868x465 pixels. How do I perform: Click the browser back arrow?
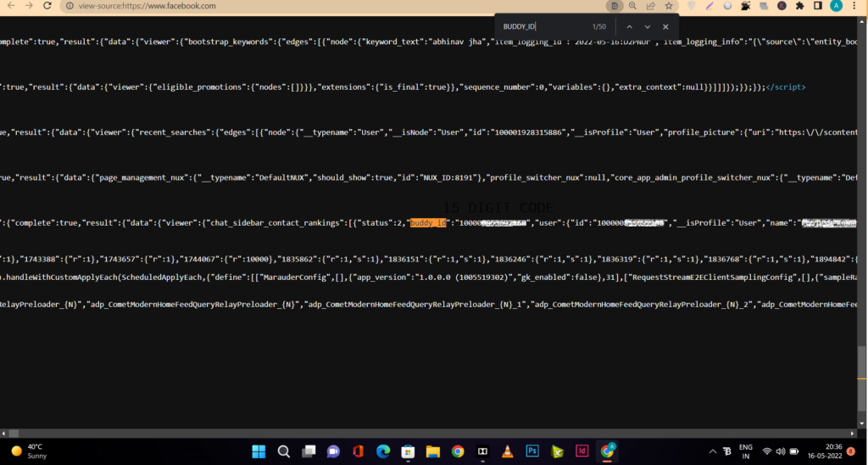tap(11, 6)
